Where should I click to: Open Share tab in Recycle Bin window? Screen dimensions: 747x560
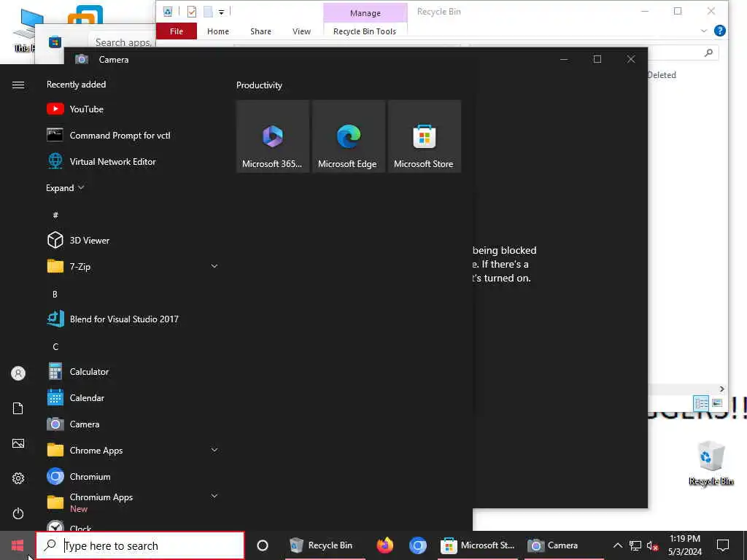point(260,31)
